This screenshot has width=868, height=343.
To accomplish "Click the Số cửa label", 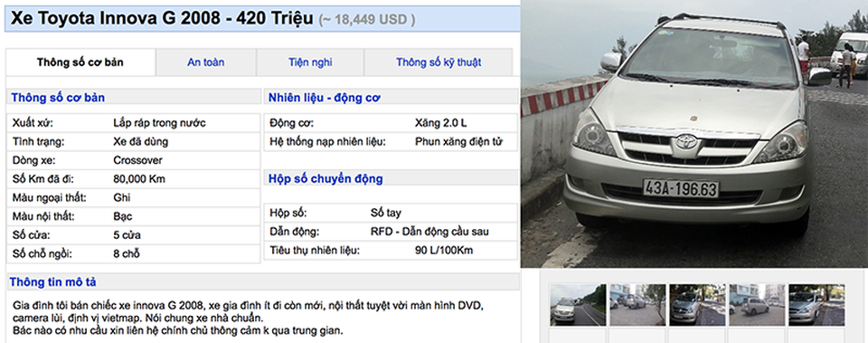I will point(30,235).
